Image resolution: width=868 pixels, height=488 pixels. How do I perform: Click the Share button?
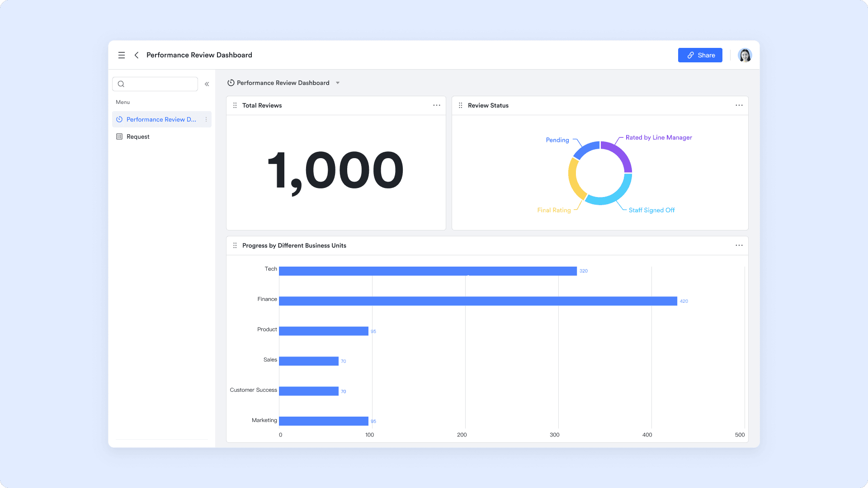700,55
